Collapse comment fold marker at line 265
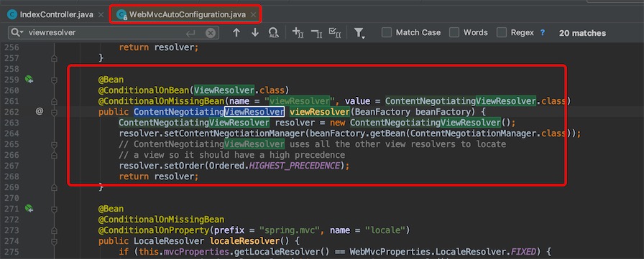Image resolution: width=644 pixels, height=259 pixels. [54, 144]
